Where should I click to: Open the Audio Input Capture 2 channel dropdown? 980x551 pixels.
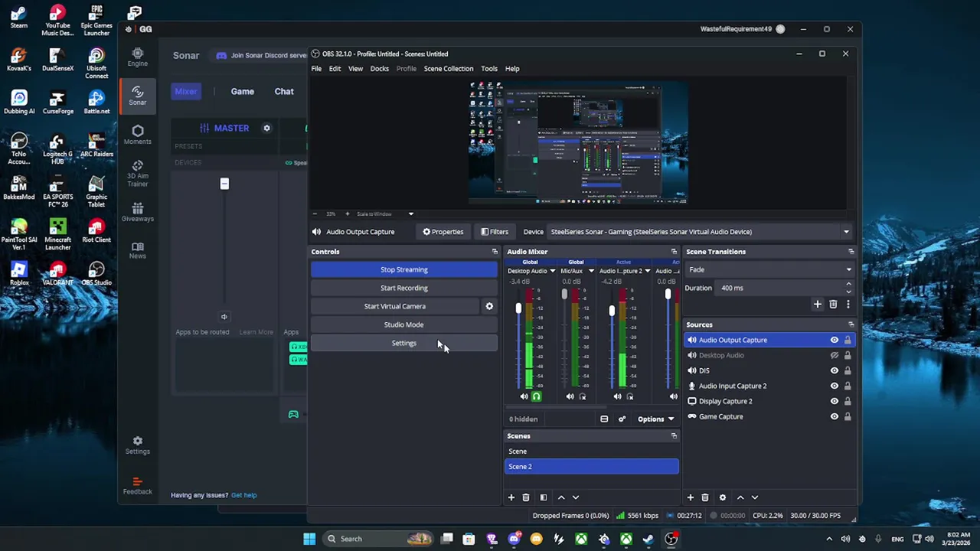click(x=647, y=271)
